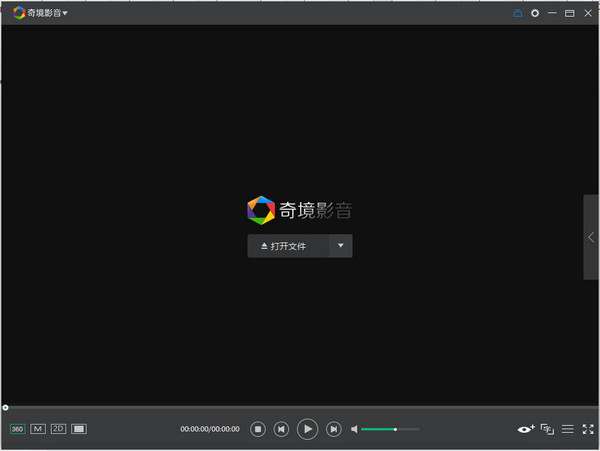
Task: Expand the dropdown arrow beside 打开文件
Action: [341, 246]
